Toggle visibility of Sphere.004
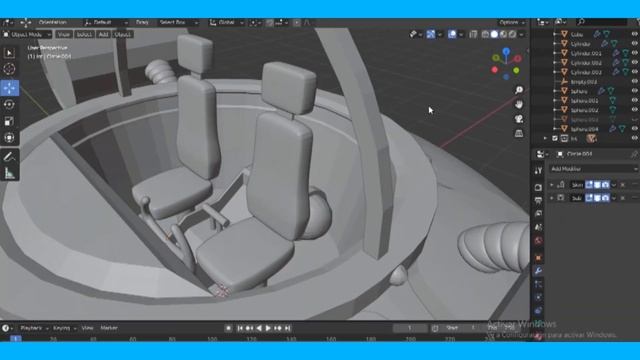This screenshot has width=640, height=360. [x=634, y=129]
